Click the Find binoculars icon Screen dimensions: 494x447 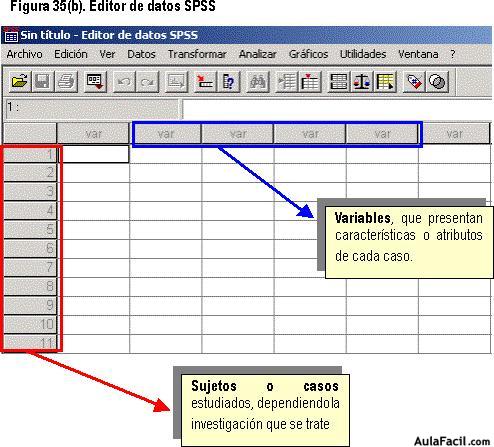(257, 81)
